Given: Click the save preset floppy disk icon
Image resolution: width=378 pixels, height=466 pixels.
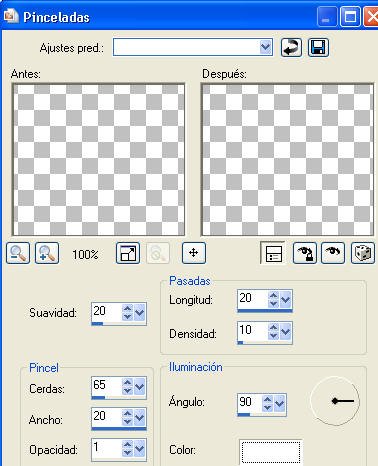Looking at the screenshot, I should [x=318, y=47].
